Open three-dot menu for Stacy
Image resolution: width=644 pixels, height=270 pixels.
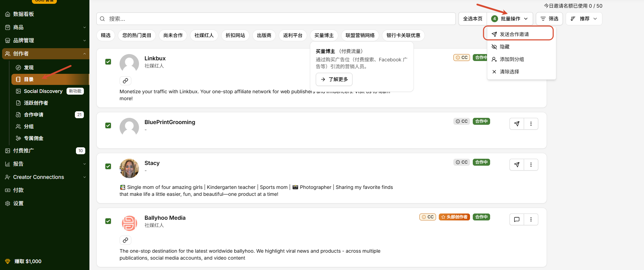[x=531, y=165]
